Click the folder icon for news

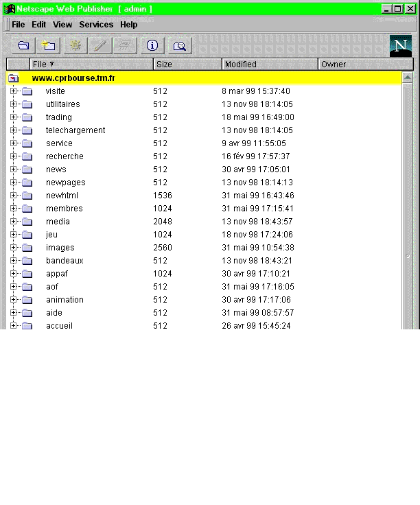point(27,169)
